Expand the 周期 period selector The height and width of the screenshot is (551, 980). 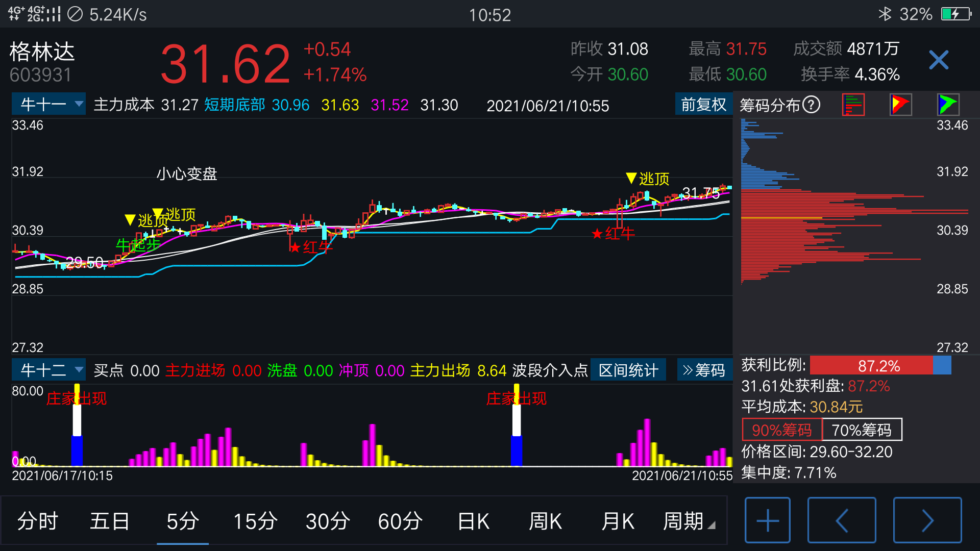(x=684, y=521)
